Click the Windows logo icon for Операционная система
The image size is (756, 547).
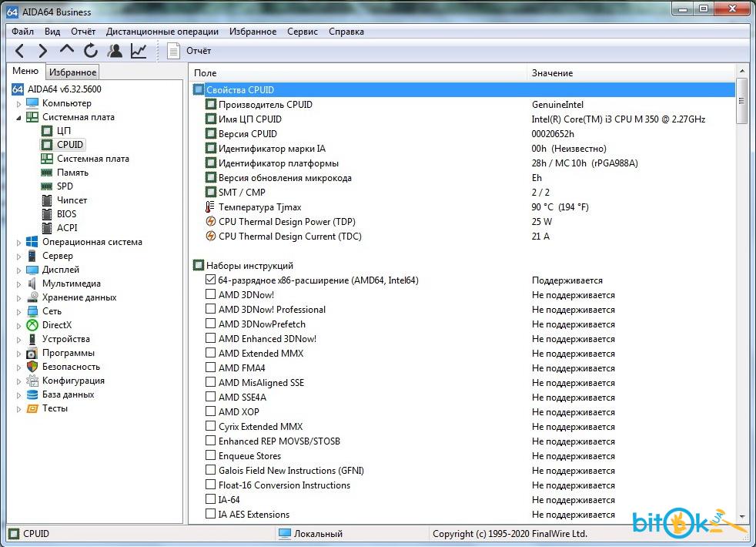[32, 242]
